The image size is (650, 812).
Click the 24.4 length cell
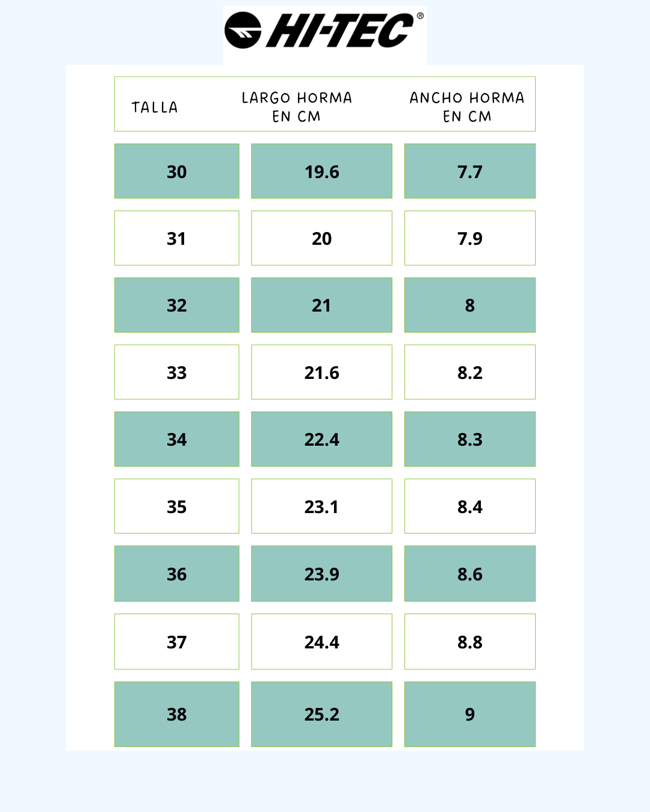[321, 642]
